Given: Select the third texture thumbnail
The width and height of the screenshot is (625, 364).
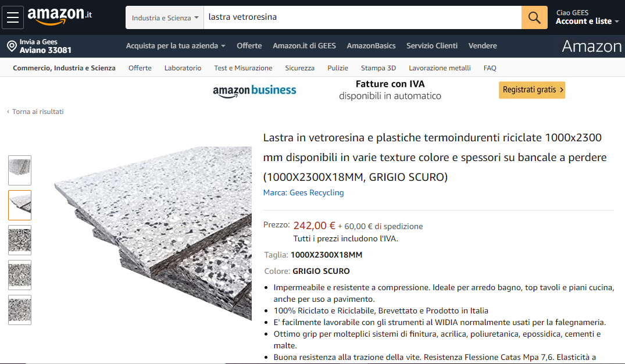Looking at the screenshot, I should coord(20,240).
